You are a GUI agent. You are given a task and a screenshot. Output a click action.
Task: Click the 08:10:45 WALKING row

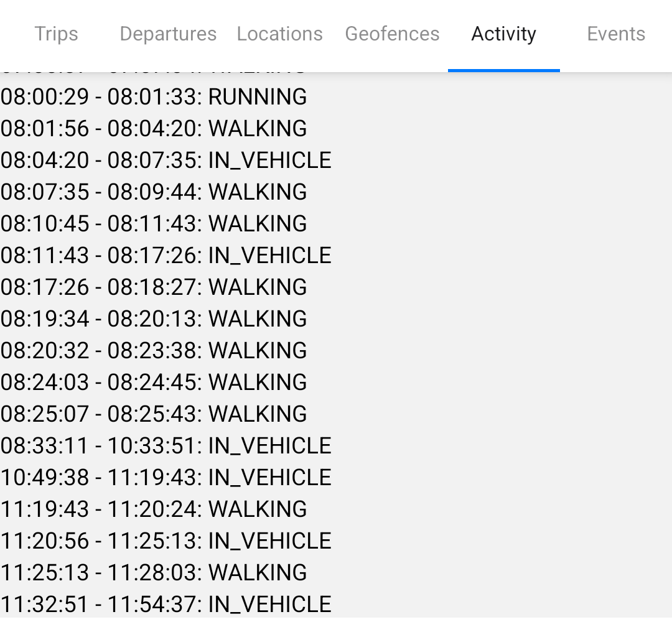tap(153, 223)
